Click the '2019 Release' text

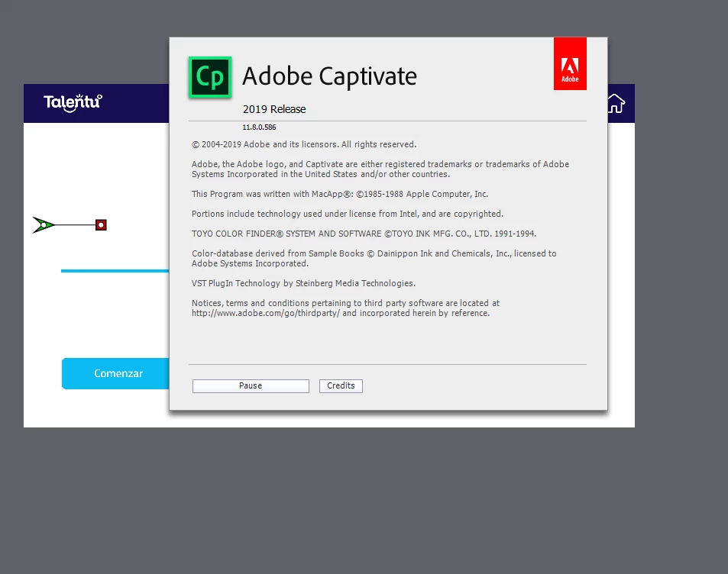click(x=274, y=109)
